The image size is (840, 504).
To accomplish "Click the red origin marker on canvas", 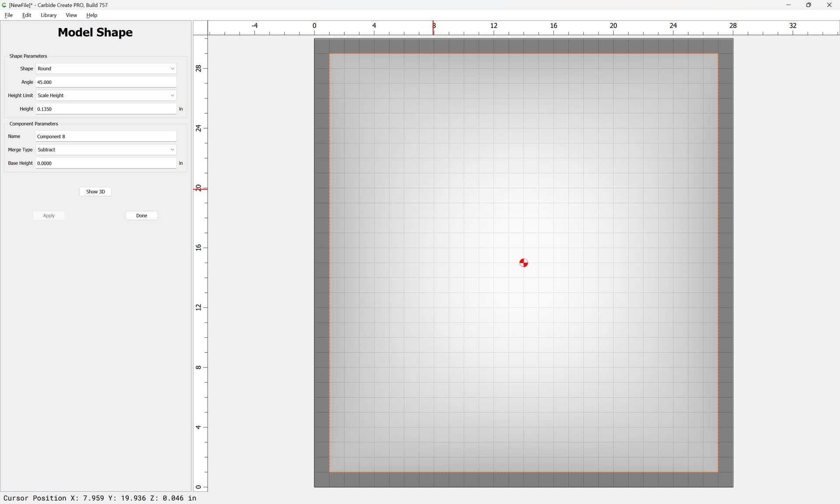I will (x=524, y=262).
